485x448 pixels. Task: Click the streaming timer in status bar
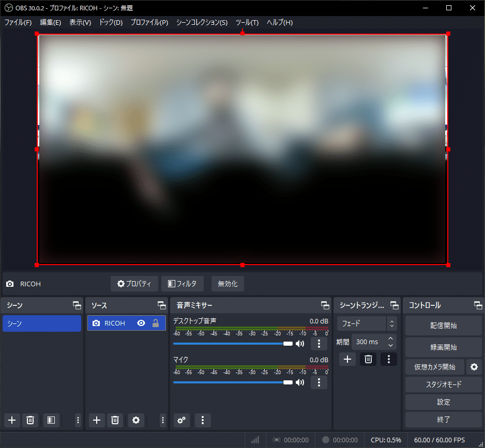click(x=296, y=440)
